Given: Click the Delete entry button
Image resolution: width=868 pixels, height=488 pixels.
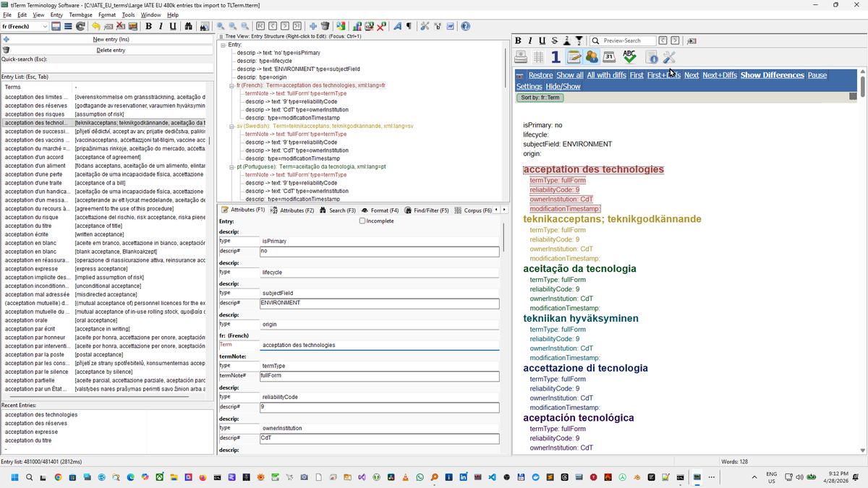Looking at the screenshot, I should click(x=108, y=50).
